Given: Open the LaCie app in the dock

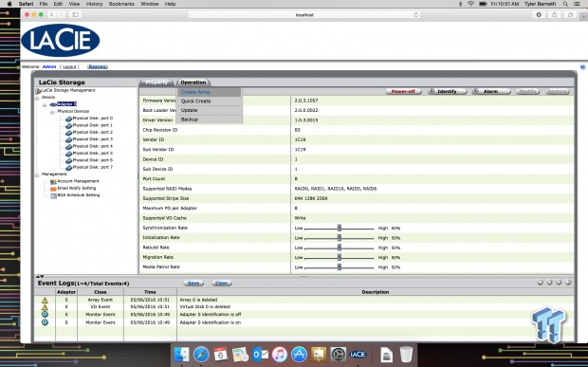Looking at the screenshot, I should (358, 354).
